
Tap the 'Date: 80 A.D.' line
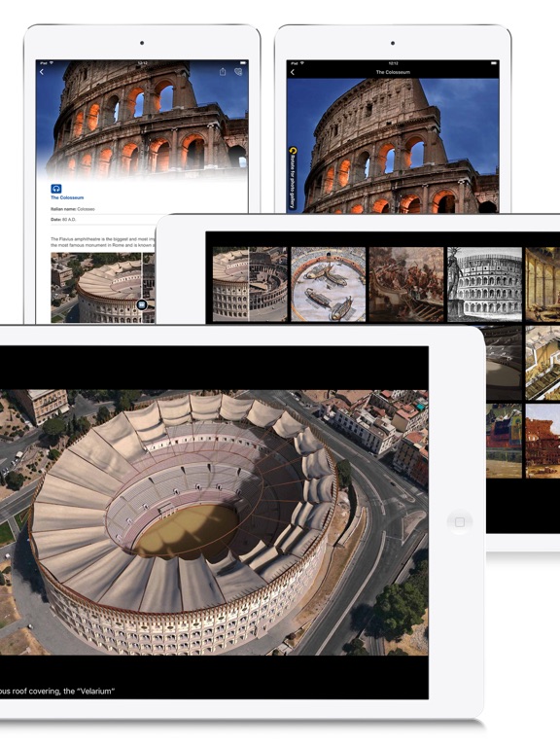[63, 219]
